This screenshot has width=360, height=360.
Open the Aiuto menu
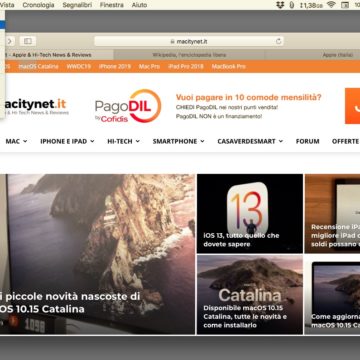click(139, 5)
